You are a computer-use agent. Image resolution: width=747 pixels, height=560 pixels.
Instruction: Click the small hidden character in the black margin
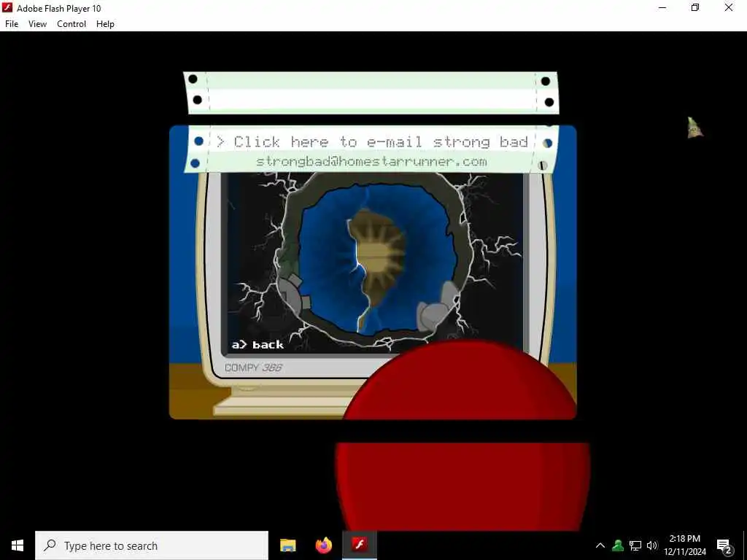click(694, 128)
